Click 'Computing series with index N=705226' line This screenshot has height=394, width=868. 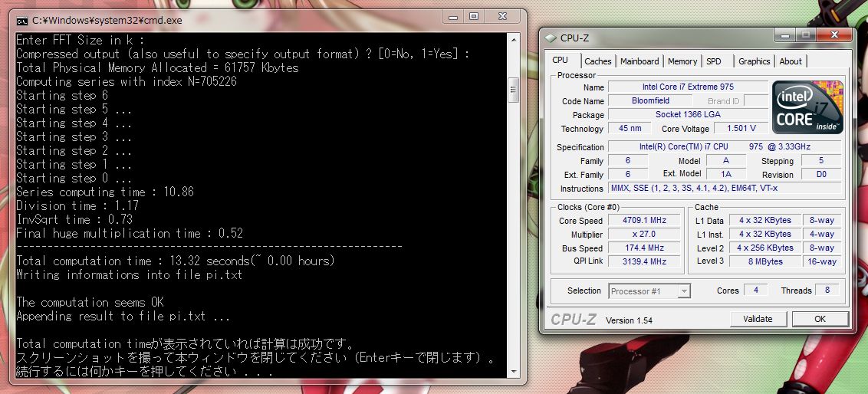127,81
